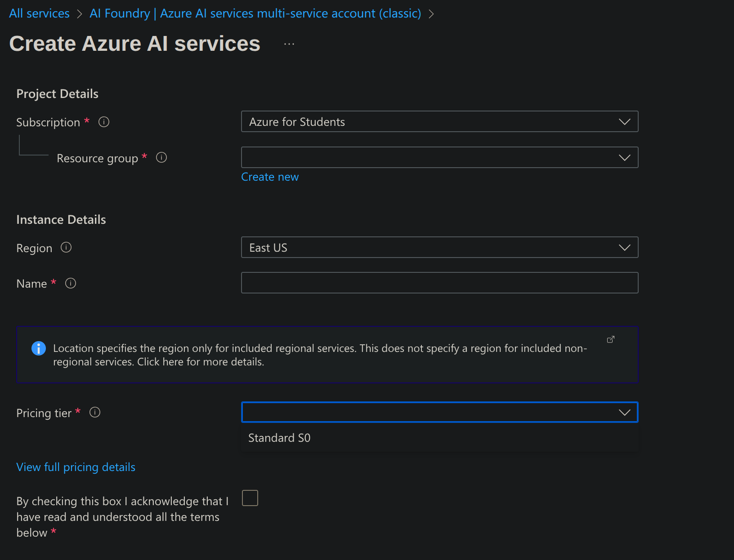Open external link icon in location notice
The height and width of the screenshot is (560, 734).
(x=610, y=339)
